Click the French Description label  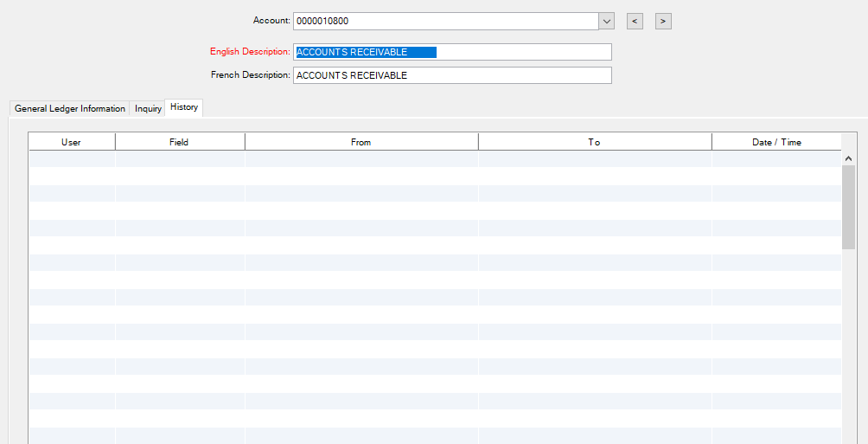250,75
